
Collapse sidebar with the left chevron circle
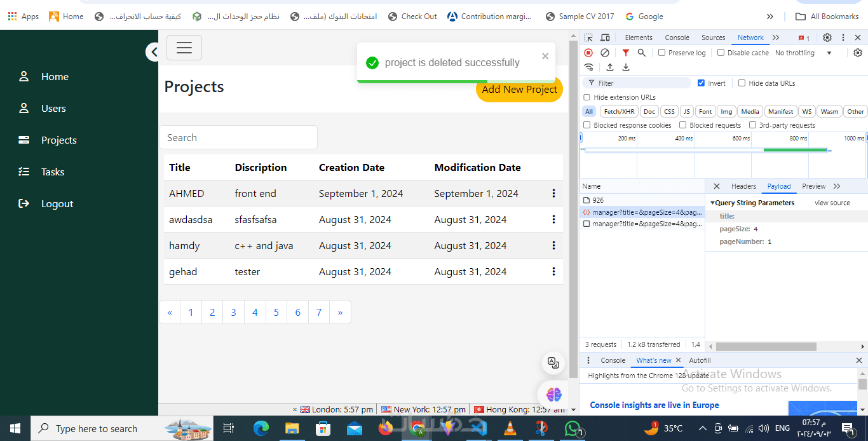point(153,51)
